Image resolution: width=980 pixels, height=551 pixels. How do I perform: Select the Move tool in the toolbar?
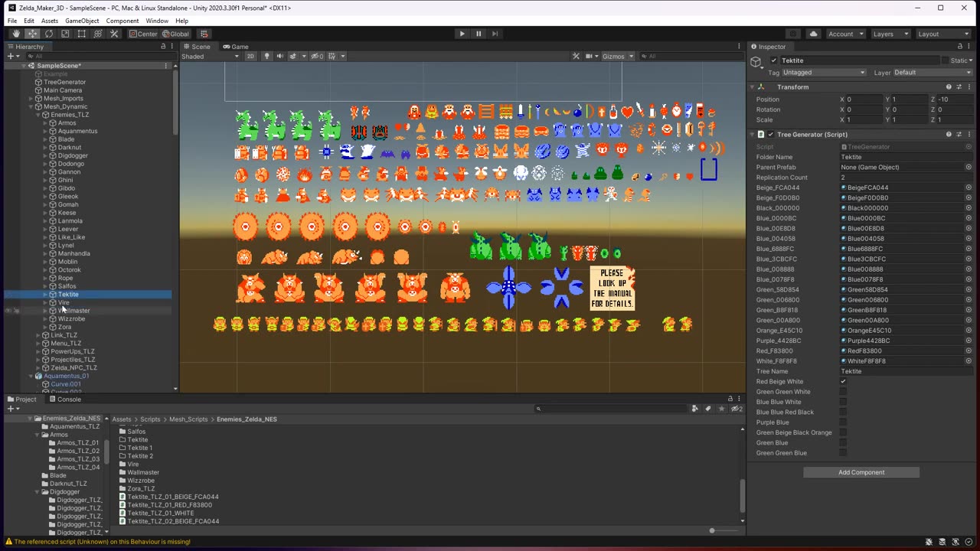[x=32, y=34]
